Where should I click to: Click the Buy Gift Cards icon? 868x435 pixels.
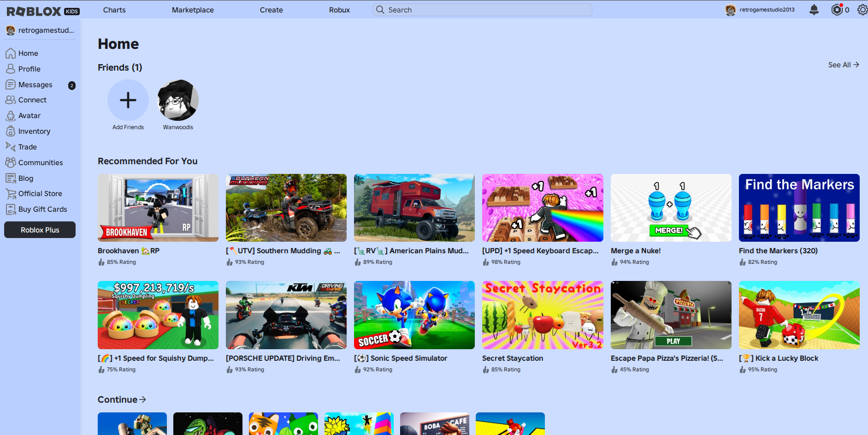tap(11, 209)
